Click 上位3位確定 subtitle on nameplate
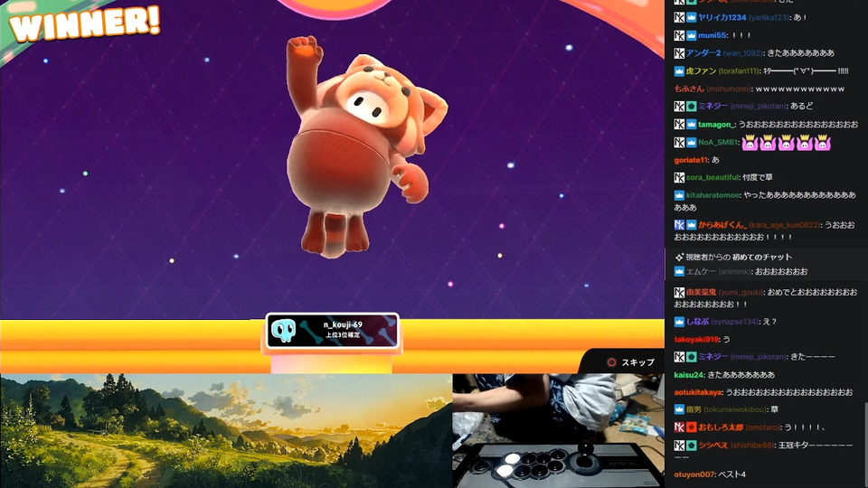Image resolution: width=868 pixels, height=488 pixels. click(x=343, y=335)
